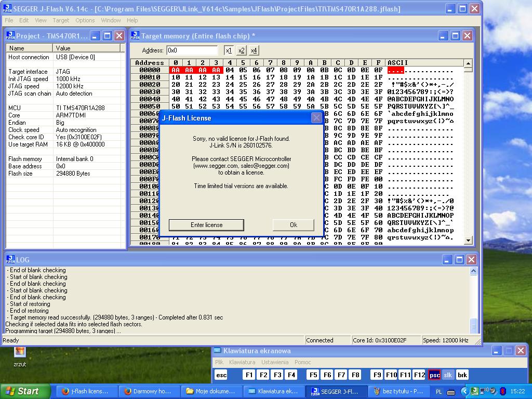
Task: Minimize the Project panel
Action: (x=95, y=36)
